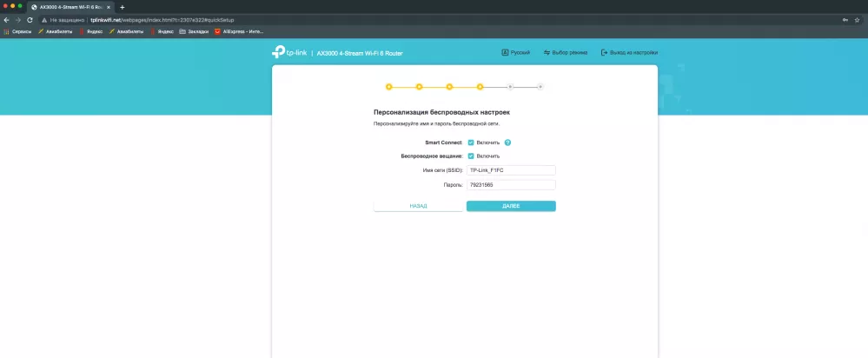Viewport: 868px width, 358px height.
Task: Select the AX3000 4-Stream Wi-Fi 6 tab
Action: pyautogui.click(x=71, y=7)
